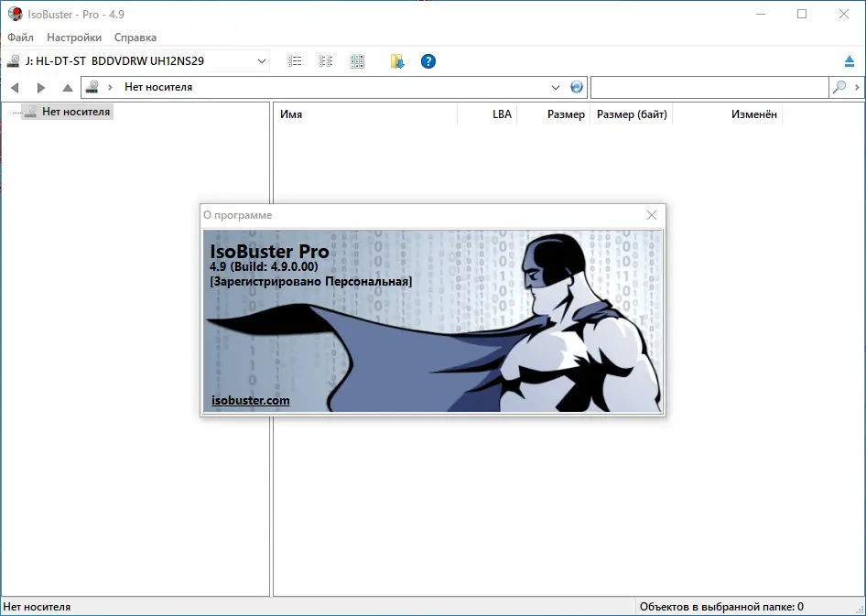Close the IsoBuster main window
This screenshot has height=616, width=866.
[x=844, y=15]
